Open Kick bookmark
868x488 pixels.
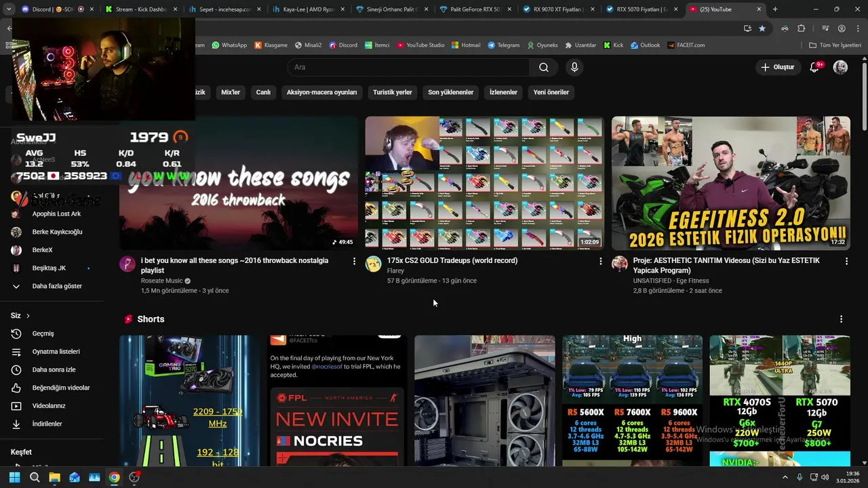click(613, 45)
